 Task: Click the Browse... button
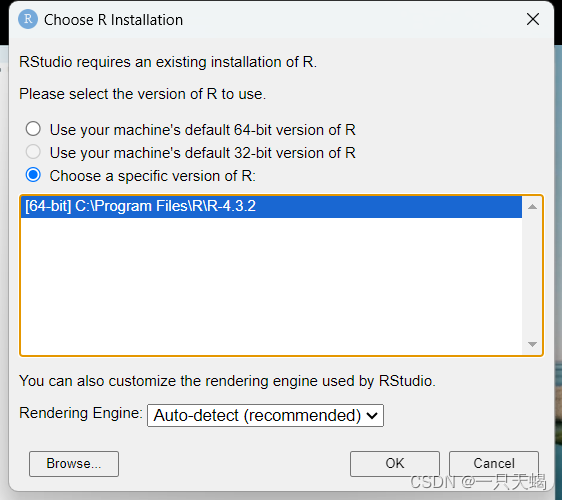click(74, 463)
